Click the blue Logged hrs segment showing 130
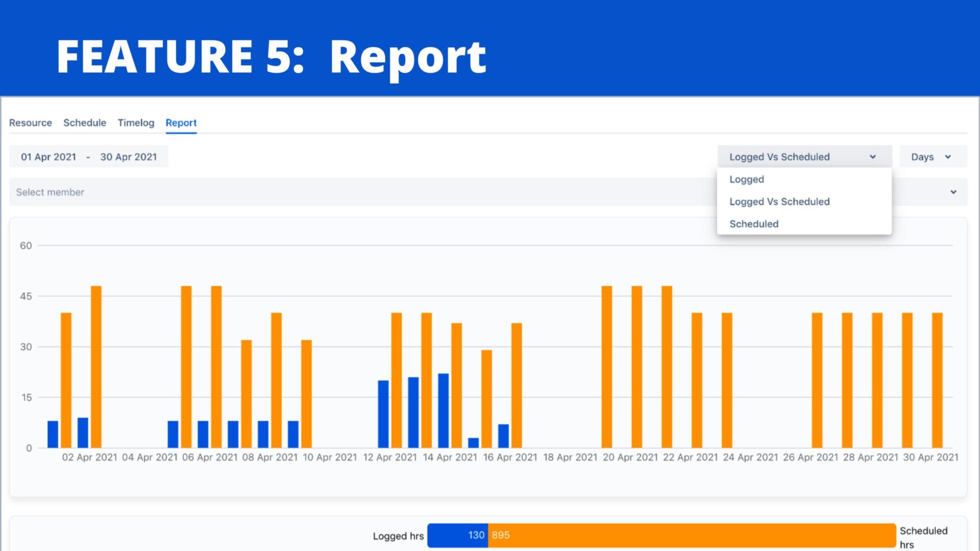The image size is (980, 551). 458,535
